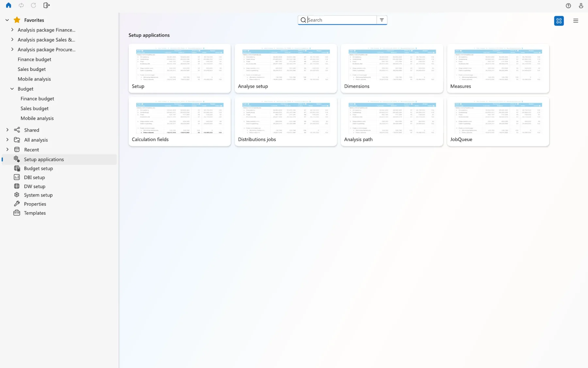Expand Analysis package Finance node
Image resolution: width=588 pixels, height=368 pixels.
[x=12, y=30]
